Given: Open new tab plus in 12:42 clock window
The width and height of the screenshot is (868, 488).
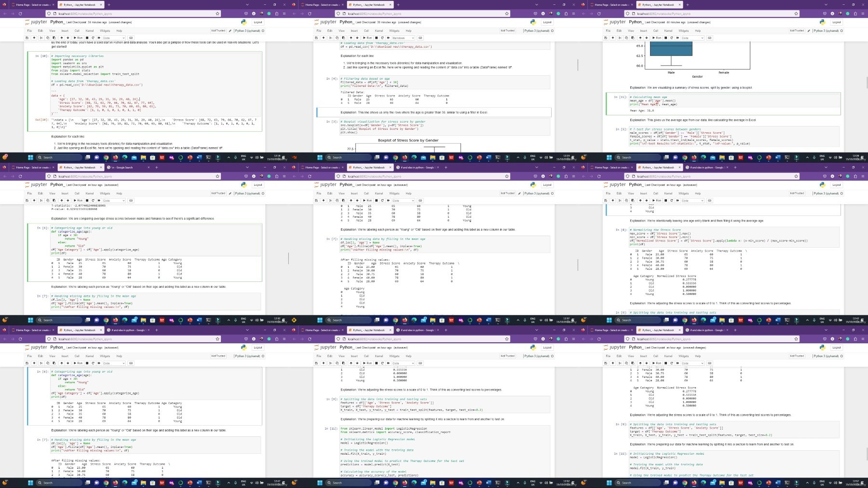Looking at the screenshot, I should [x=735, y=167].
